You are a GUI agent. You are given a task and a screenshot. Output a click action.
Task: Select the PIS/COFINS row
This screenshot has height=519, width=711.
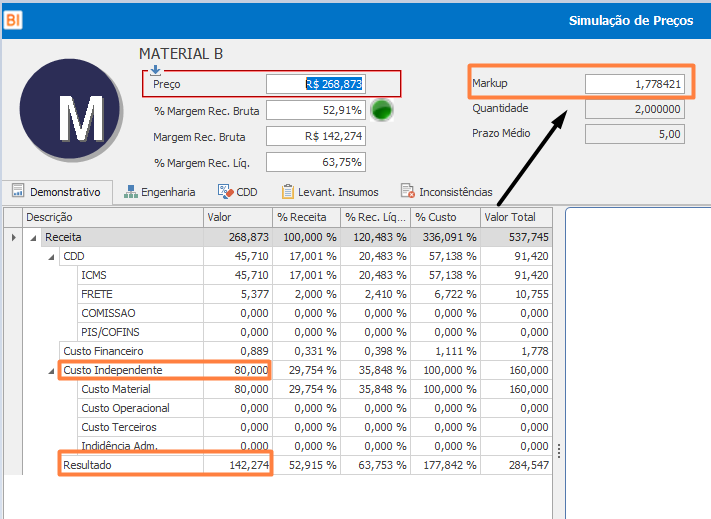pyautogui.click(x=315, y=332)
